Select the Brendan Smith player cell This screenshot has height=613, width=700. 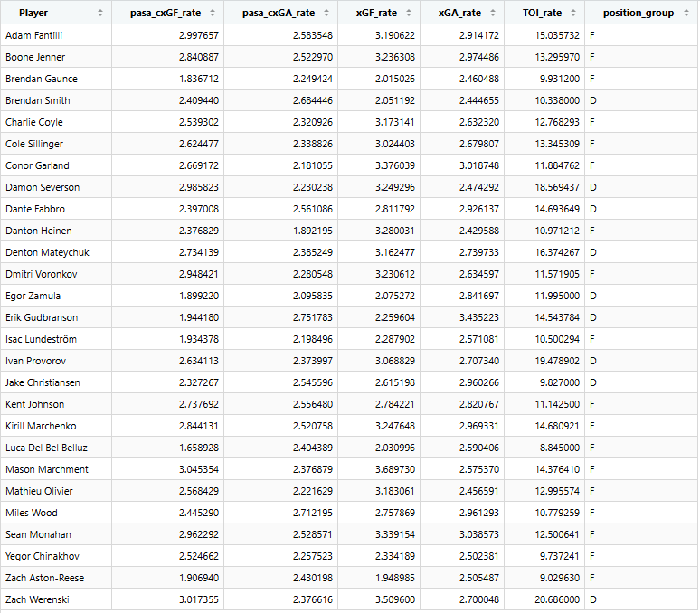tap(56, 100)
